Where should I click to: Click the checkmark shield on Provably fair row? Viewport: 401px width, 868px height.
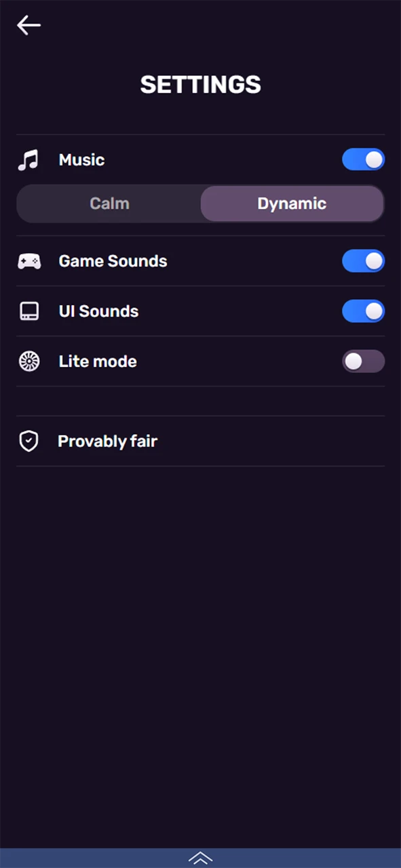click(x=28, y=441)
